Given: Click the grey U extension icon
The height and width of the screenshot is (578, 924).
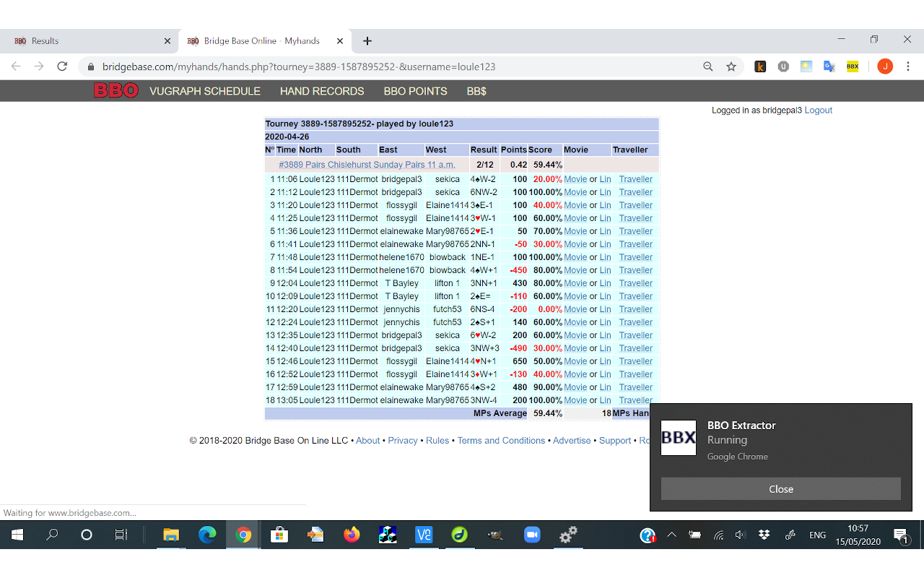Looking at the screenshot, I should pos(783,66).
